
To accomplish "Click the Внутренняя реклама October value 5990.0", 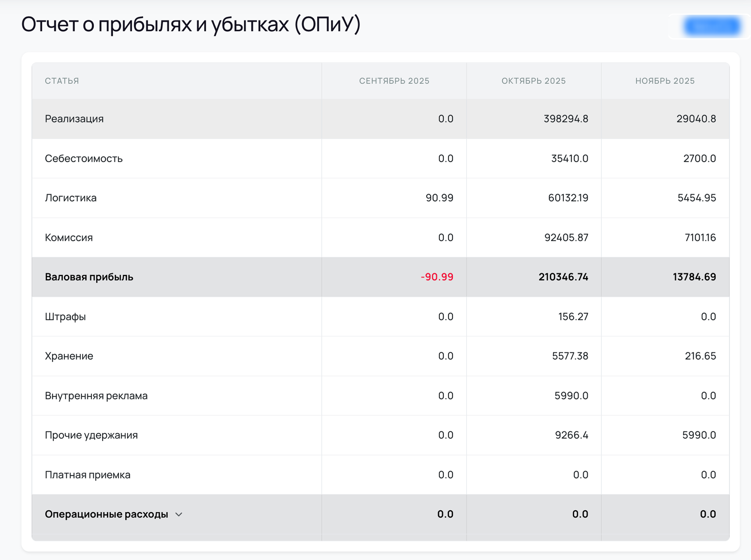I will (571, 395).
